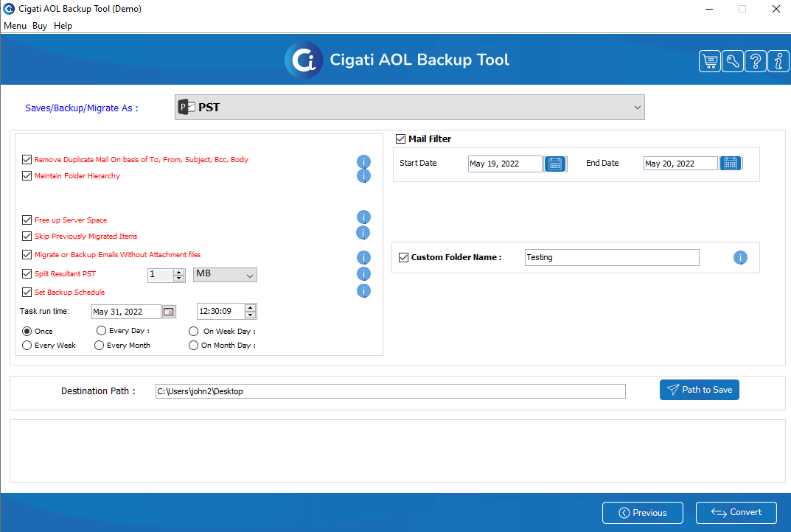Click the about info icon in header
This screenshot has width=791, height=532.
[778, 61]
